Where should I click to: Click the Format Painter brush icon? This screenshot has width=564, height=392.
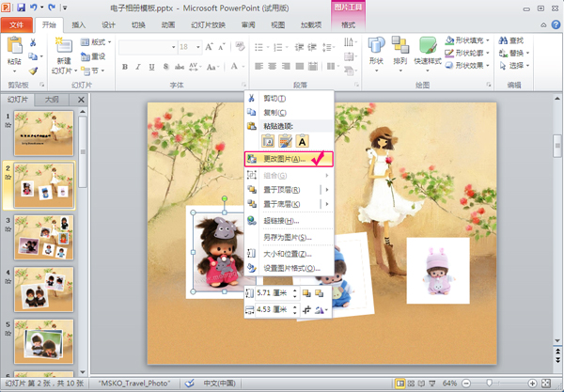tap(33, 71)
